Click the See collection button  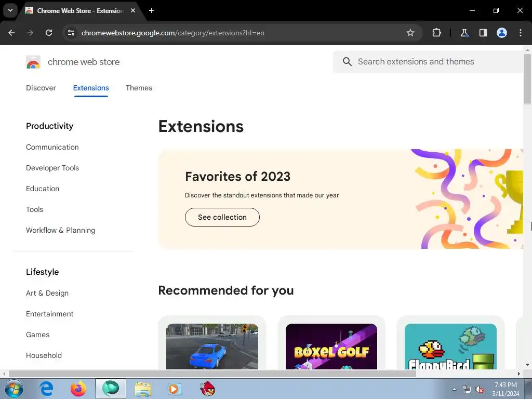[x=222, y=217]
